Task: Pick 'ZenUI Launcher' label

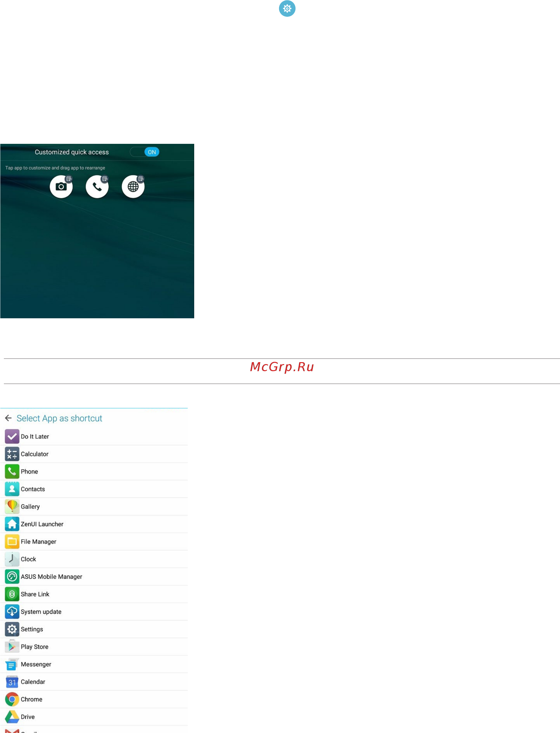Action: pos(42,524)
